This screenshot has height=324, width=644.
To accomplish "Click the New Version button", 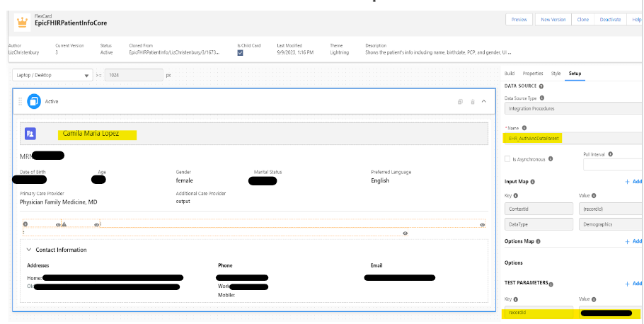I will 553,19.
